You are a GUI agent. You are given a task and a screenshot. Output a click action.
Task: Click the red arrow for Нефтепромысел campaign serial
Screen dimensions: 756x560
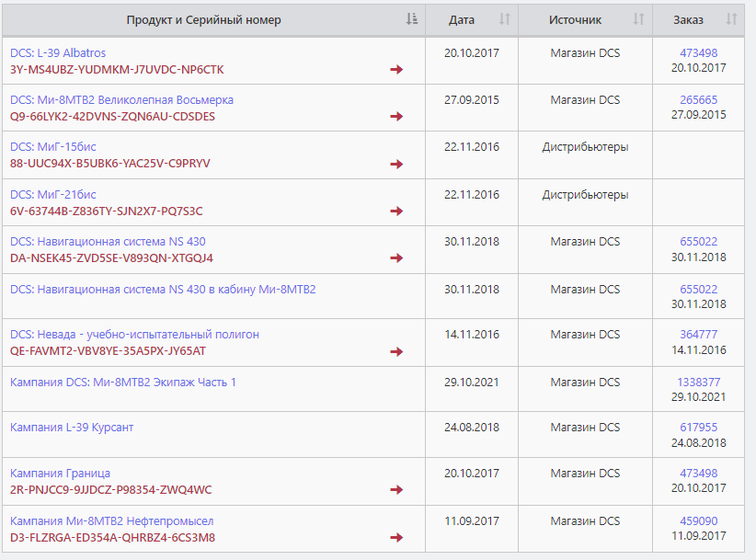(396, 537)
